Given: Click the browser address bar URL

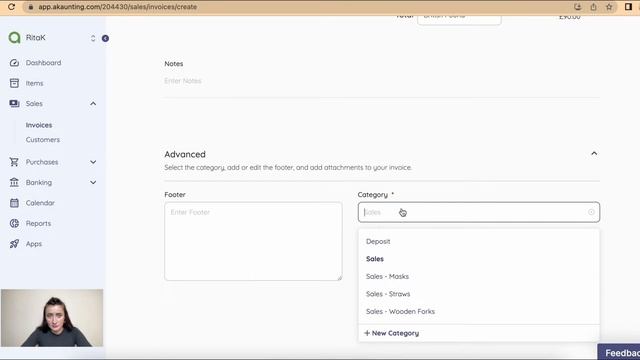Looking at the screenshot, I should click(118, 7).
